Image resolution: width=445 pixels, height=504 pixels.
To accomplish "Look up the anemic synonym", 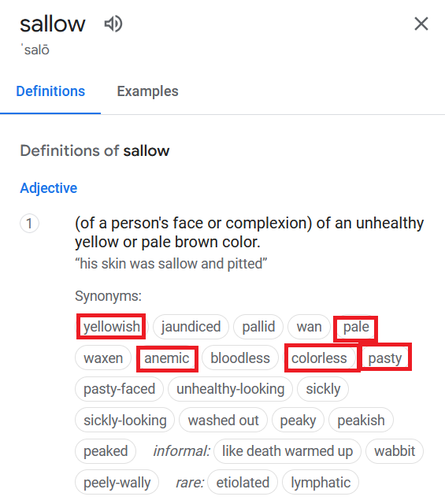I will pyautogui.click(x=166, y=358).
